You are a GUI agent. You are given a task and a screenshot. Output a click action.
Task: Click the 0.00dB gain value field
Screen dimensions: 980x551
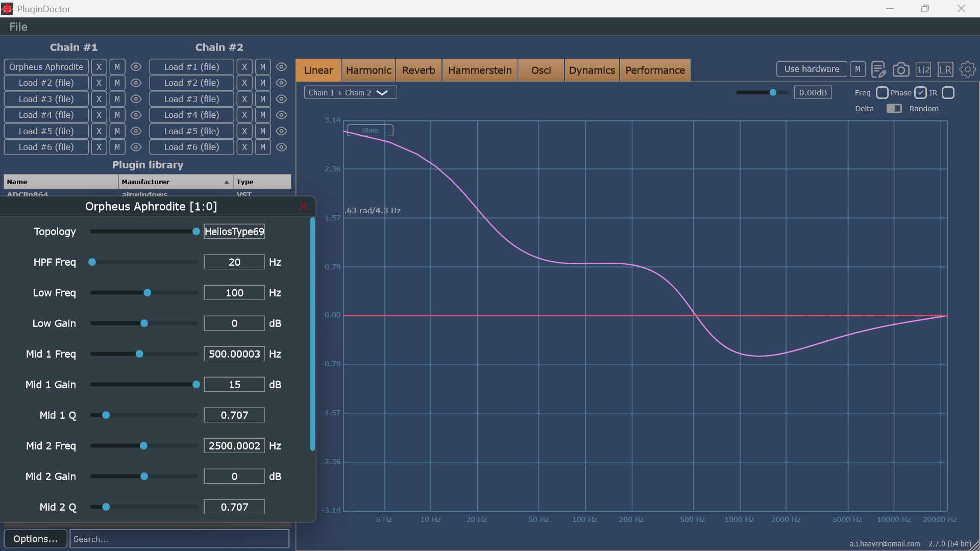tap(813, 93)
